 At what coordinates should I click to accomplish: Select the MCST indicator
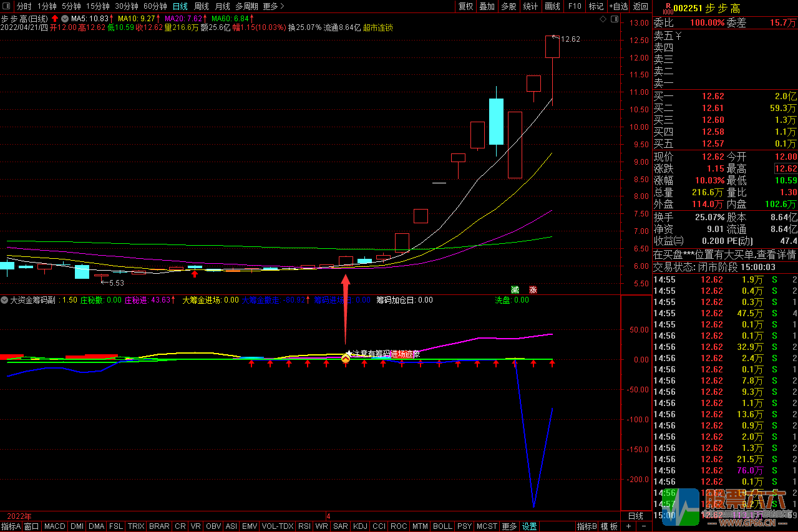487,526
